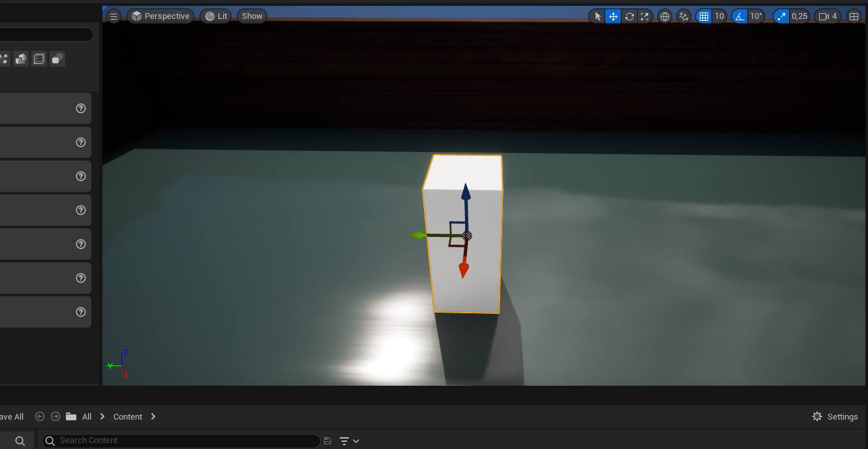Screen dimensions: 868x449
Task: Toggle grid snapping on or off
Action: point(704,16)
